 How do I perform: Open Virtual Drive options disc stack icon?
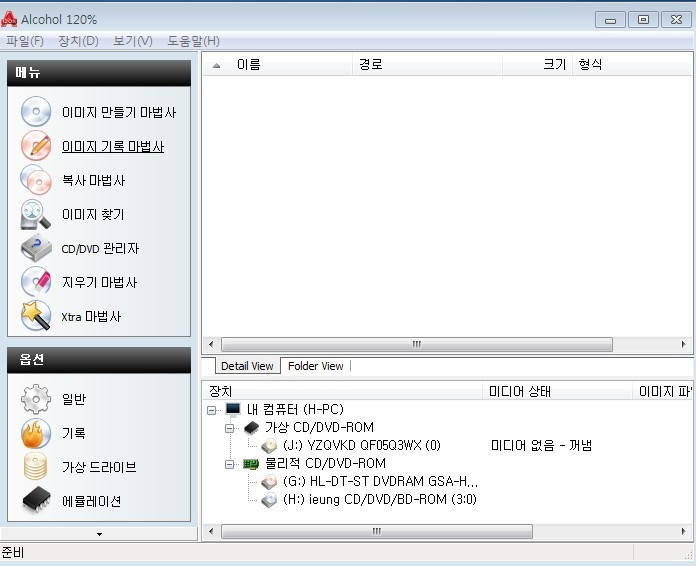(36, 467)
